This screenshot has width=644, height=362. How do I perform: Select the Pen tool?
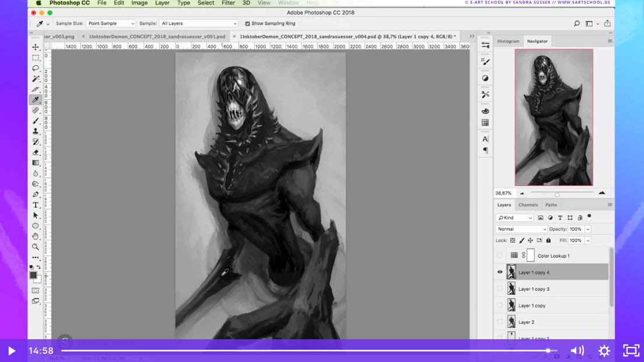click(36, 194)
